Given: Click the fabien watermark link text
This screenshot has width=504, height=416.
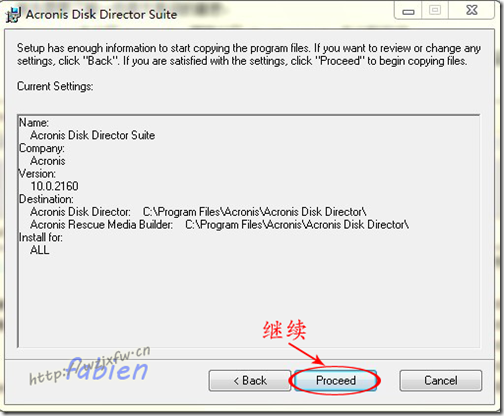Looking at the screenshot, I should (107, 370).
